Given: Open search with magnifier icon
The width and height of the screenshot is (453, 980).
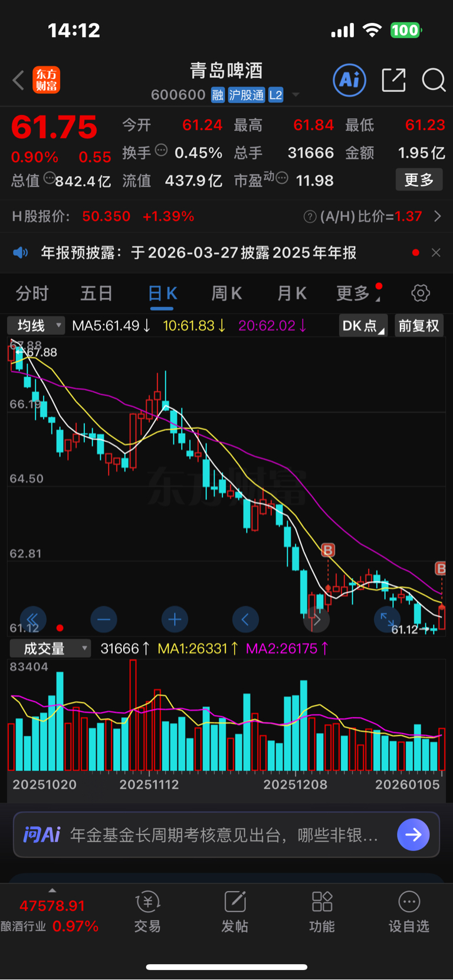Looking at the screenshot, I should (434, 80).
